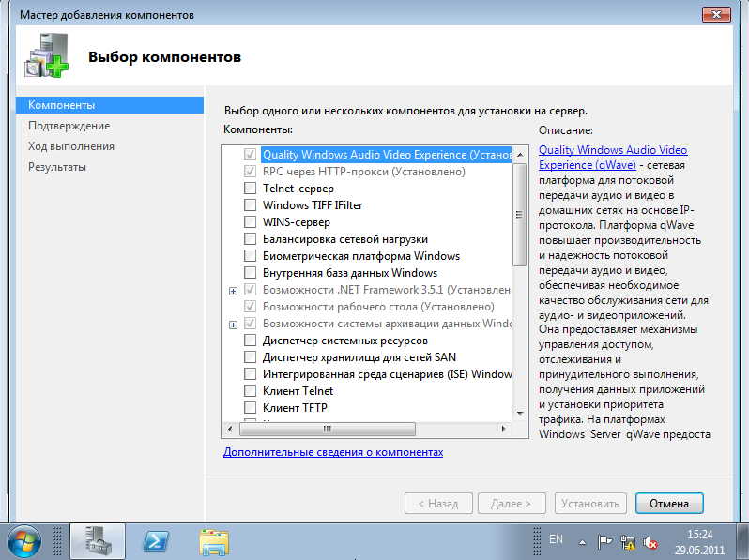
Task: Click the list scroll-up arrow
Action: 520,155
